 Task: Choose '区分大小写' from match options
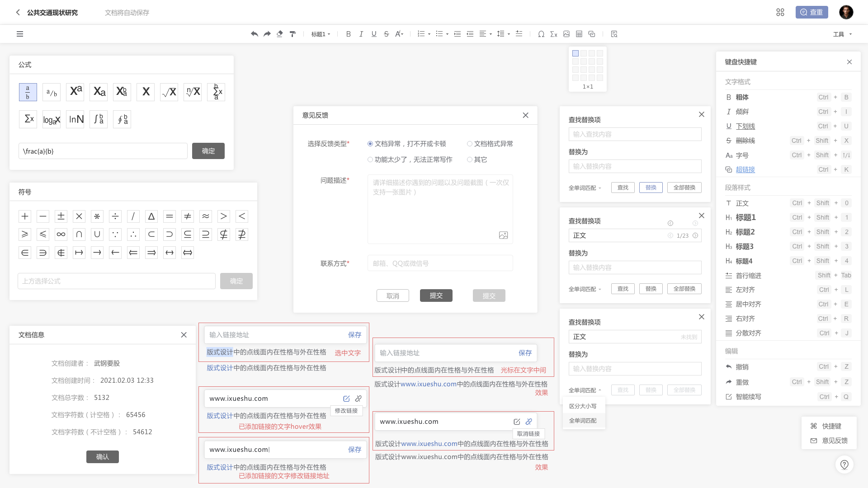click(583, 406)
